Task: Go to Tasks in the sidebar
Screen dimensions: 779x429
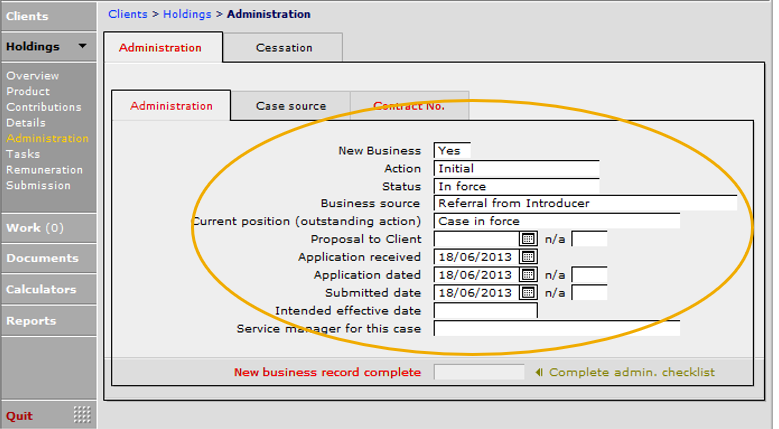Action: pos(23,154)
